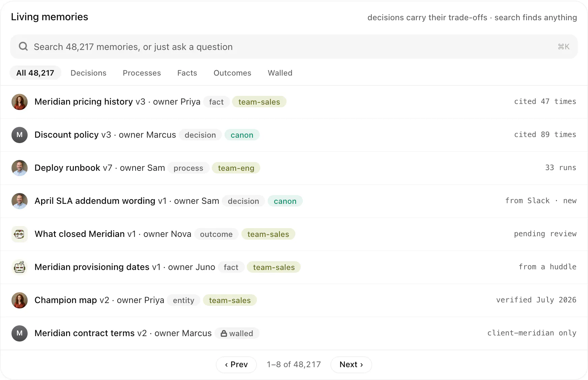Click Juno's robot avatar on provisioning dates row
Viewport: 588px width, 380px height.
(20, 267)
